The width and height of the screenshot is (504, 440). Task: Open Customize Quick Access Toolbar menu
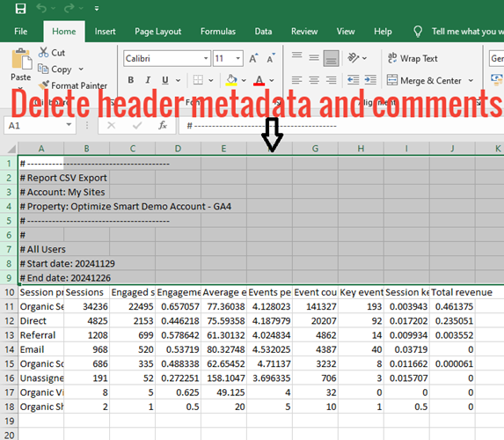tap(97, 9)
